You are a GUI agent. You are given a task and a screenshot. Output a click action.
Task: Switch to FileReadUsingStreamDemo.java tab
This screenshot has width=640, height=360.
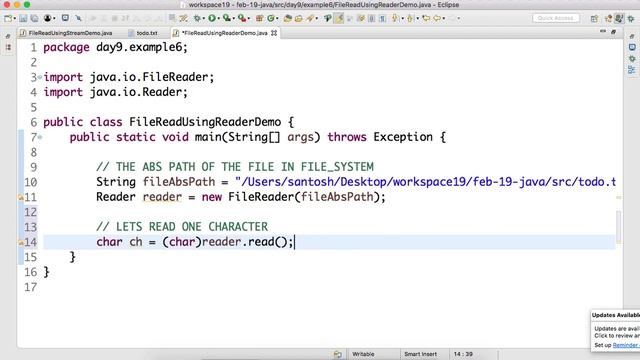70,33
